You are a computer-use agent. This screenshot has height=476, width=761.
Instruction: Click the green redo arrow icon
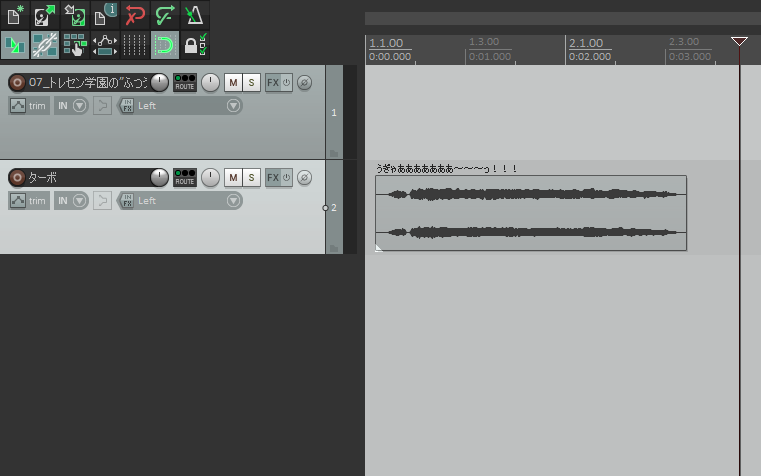pos(165,15)
